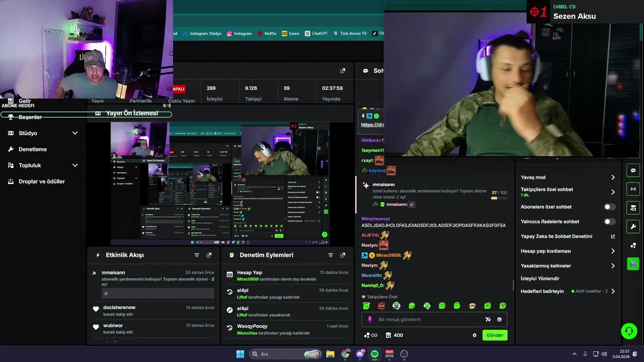Click Mirac0909 name in Hesap Yaşı row
Image resolution: width=644 pixels, height=362 pixels.
coord(248,279)
